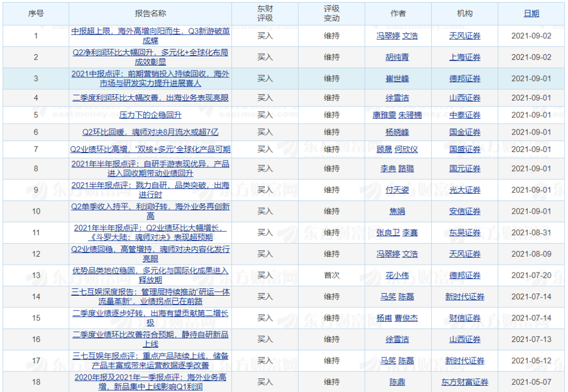Open report '2021半年报点评：戮力自研，品类突破'
Viewport: 568px width, 392px height.
[150, 190]
